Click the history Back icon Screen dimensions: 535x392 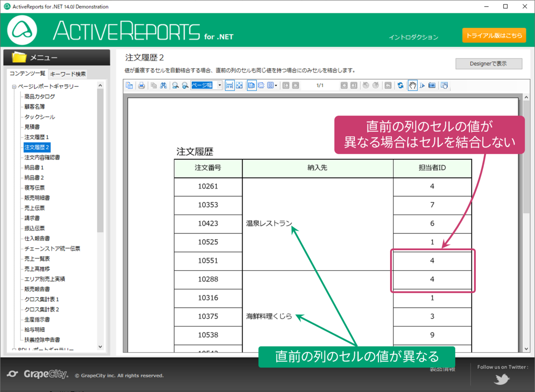click(x=366, y=85)
